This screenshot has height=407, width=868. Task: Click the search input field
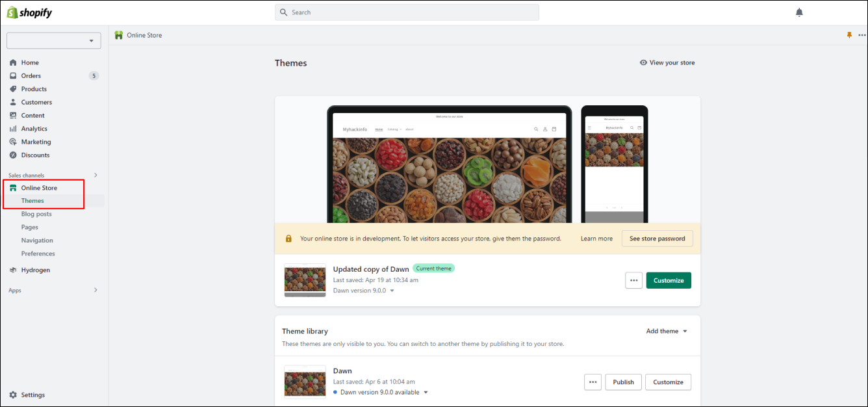pyautogui.click(x=407, y=12)
